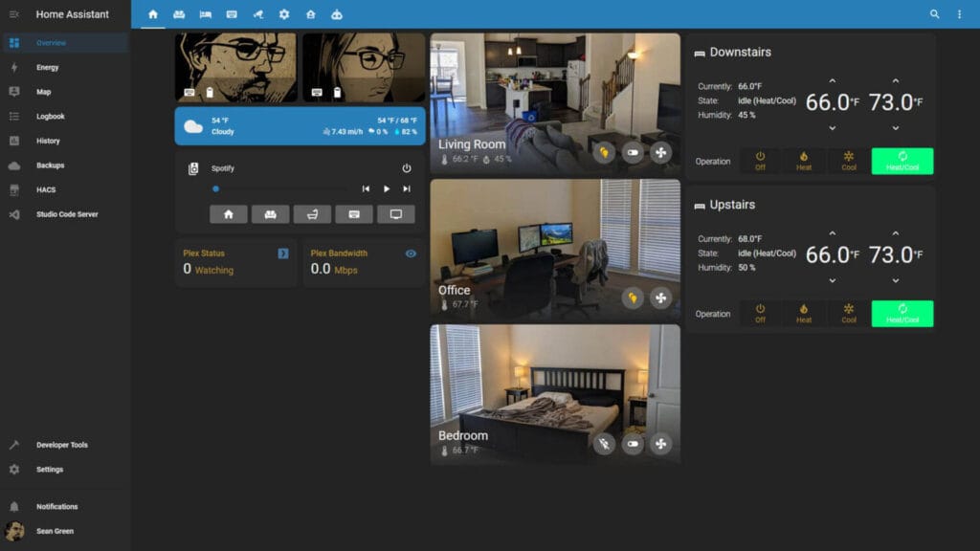
Task: Toggle Living Room light bulb
Action: pos(604,152)
